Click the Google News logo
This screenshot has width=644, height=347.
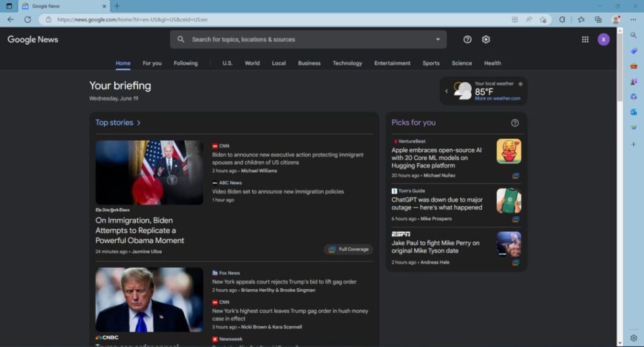pos(33,40)
